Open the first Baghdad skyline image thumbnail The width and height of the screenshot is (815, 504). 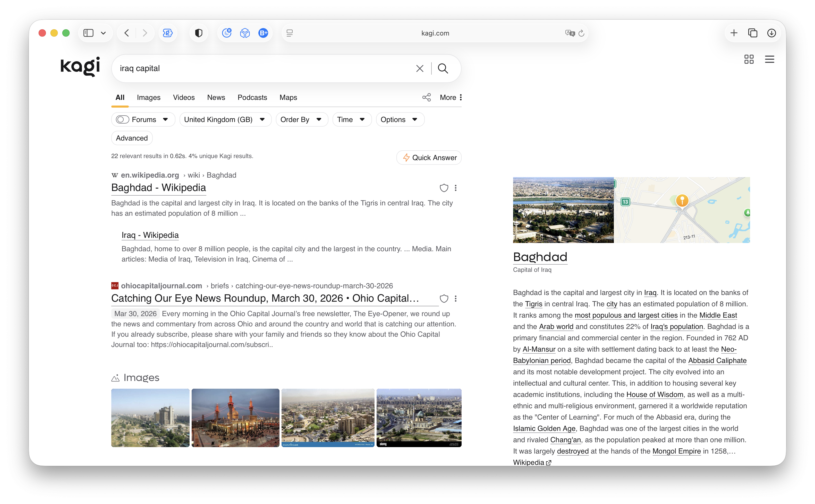pos(150,418)
